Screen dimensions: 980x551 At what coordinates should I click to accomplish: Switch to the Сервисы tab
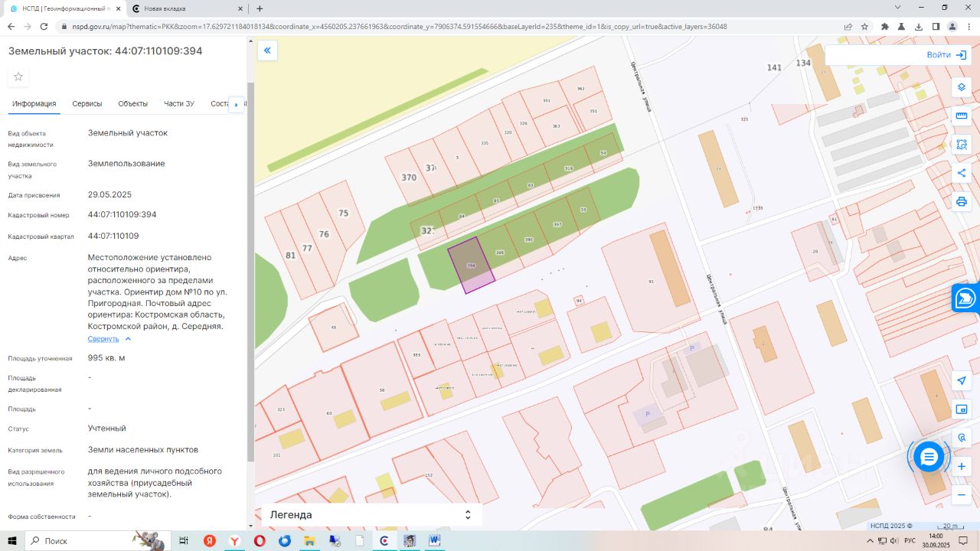pyautogui.click(x=87, y=104)
